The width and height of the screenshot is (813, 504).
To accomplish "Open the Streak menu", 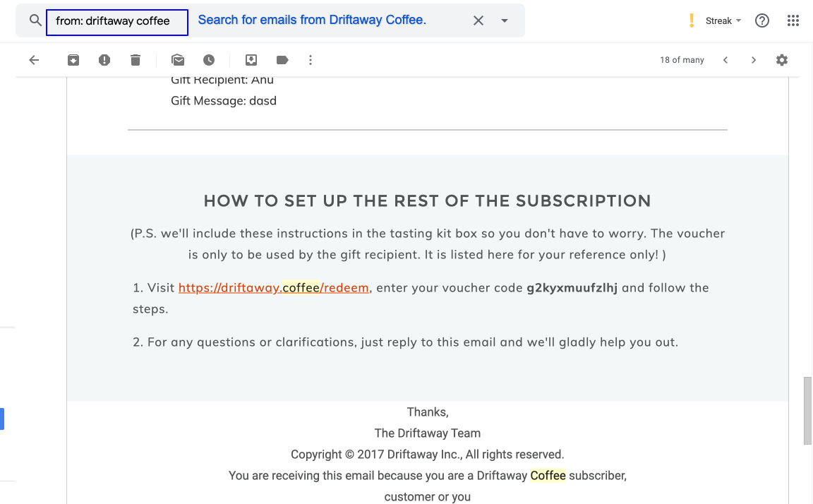I will [723, 20].
